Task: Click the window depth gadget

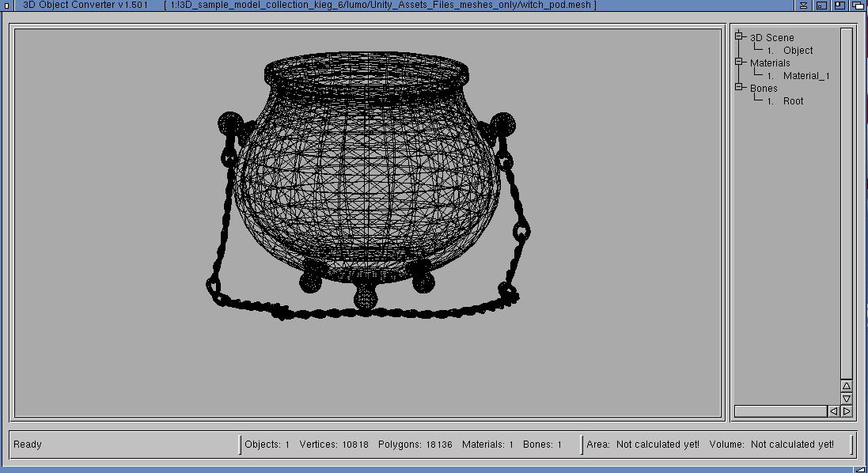Action: coord(855,6)
